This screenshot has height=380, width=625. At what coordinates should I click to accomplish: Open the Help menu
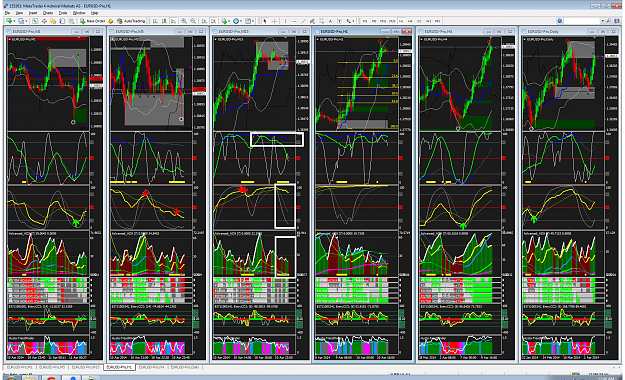94,13
